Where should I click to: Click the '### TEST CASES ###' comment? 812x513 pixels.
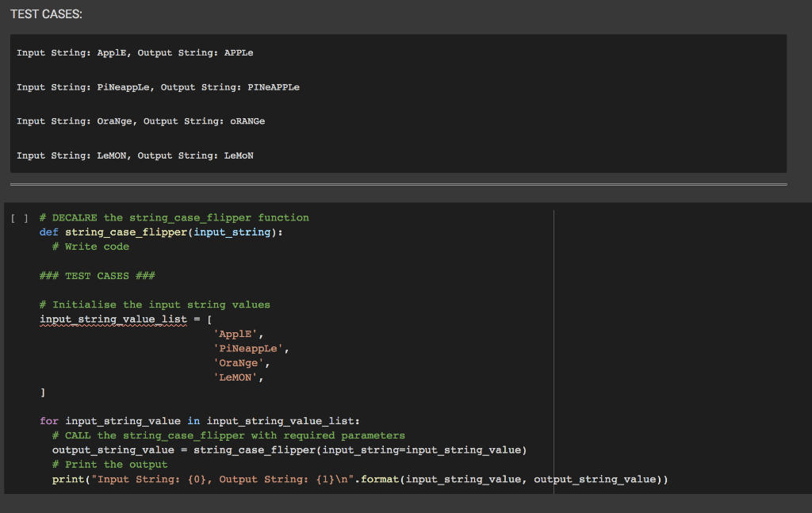click(95, 275)
